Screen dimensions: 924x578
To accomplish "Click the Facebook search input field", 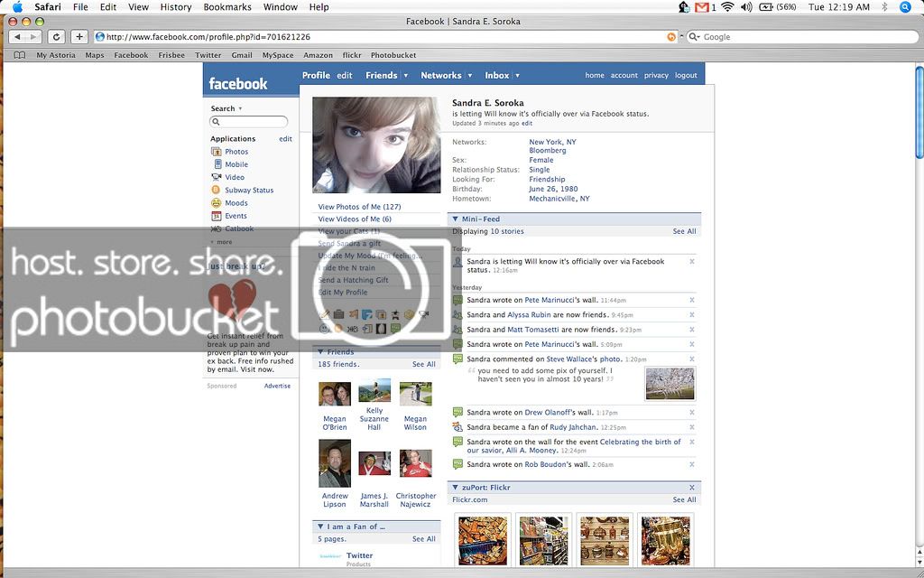I will click(x=249, y=122).
